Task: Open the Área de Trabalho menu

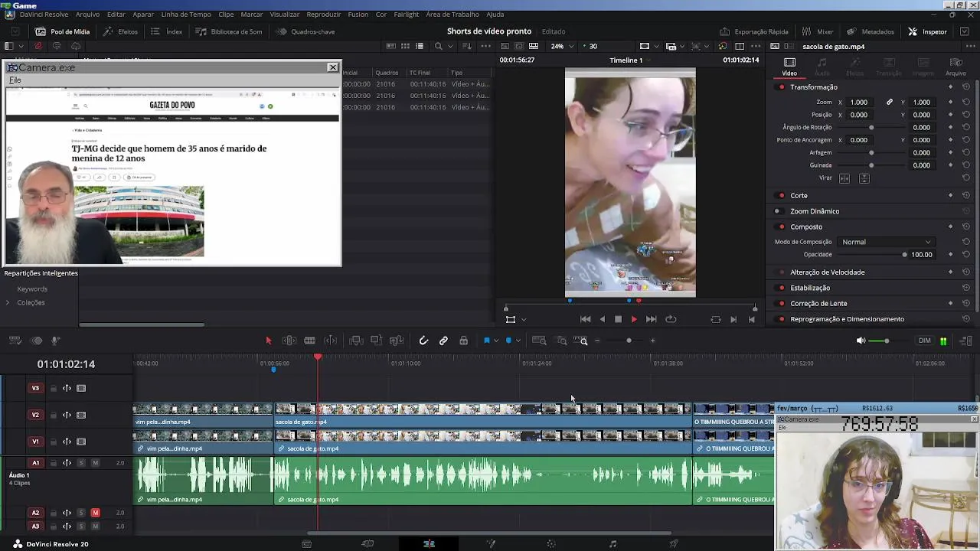Action: click(x=452, y=15)
